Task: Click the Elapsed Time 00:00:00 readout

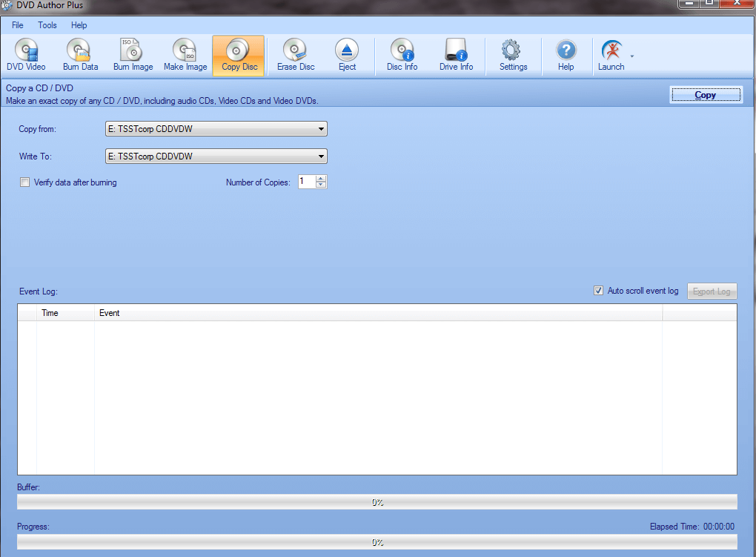Action: point(692,527)
